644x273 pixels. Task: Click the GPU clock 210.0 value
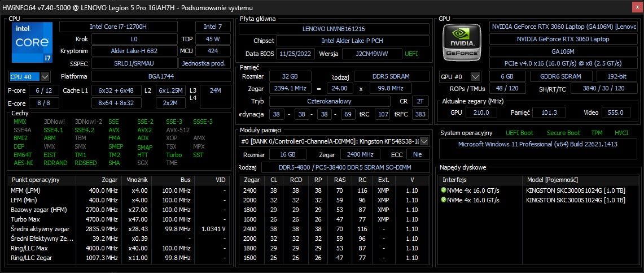pos(481,112)
